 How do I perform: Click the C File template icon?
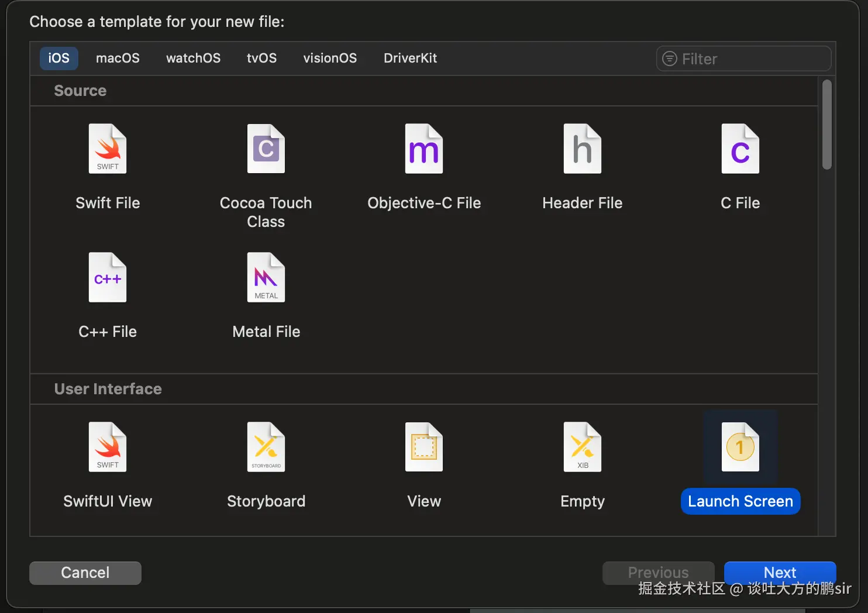click(x=740, y=149)
